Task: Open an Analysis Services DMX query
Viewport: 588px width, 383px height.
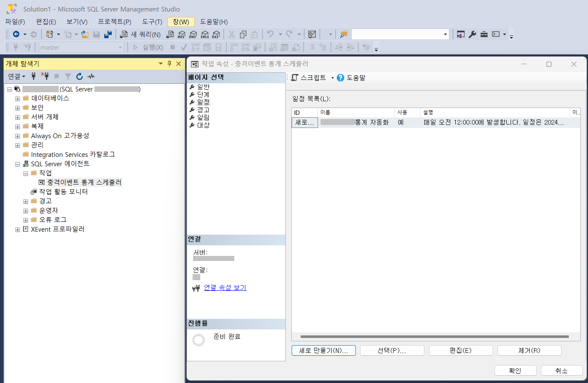Action: [x=193, y=34]
